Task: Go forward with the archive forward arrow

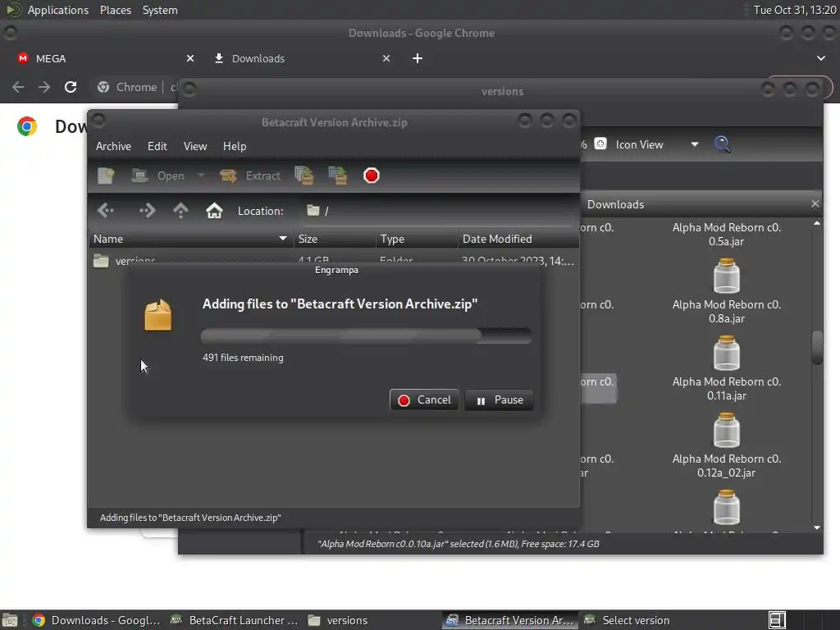Action: pos(147,211)
